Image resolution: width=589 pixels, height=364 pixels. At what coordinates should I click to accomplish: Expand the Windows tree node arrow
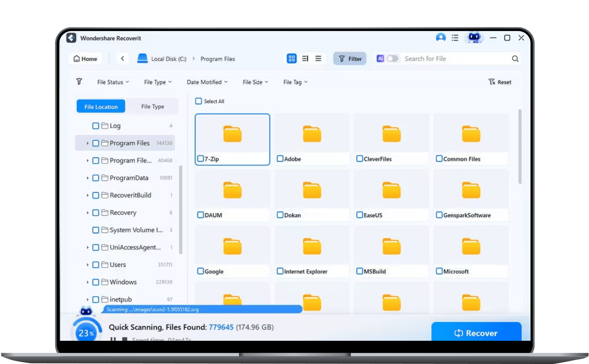click(x=88, y=282)
